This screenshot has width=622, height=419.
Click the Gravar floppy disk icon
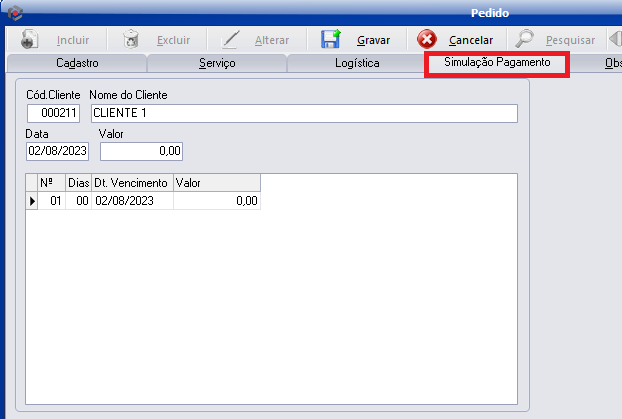pyautogui.click(x=331, y=39)
